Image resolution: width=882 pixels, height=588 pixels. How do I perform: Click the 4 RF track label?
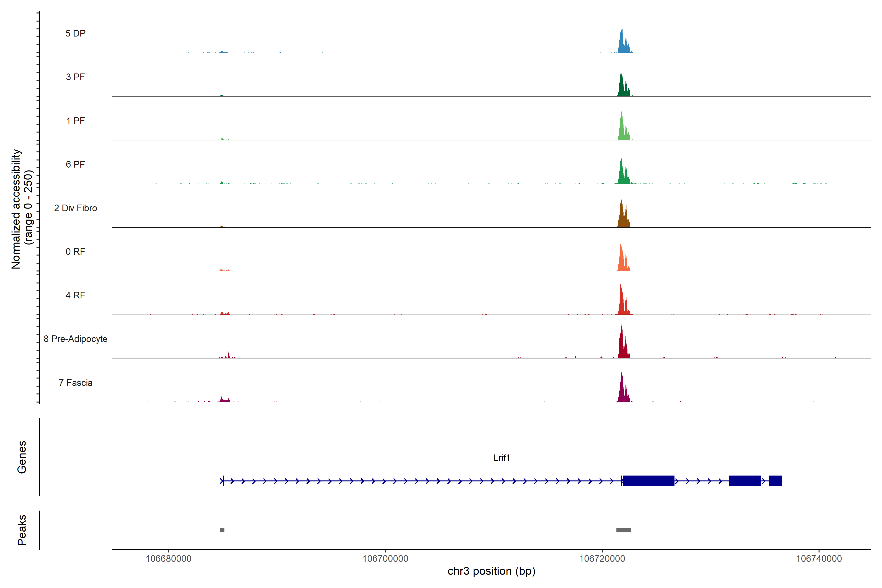point(75,295)
